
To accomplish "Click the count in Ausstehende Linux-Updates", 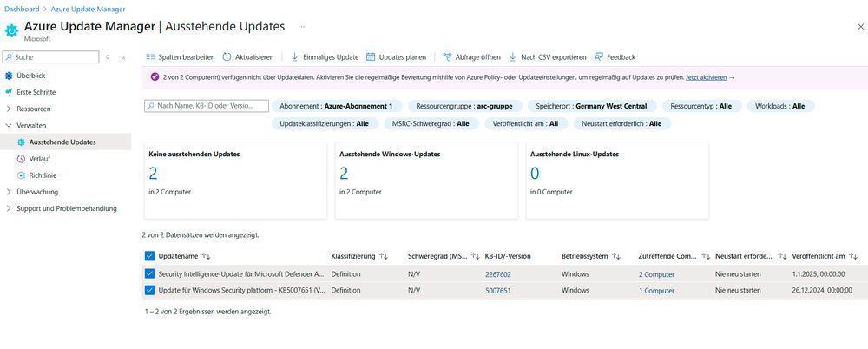I will 535,174.
